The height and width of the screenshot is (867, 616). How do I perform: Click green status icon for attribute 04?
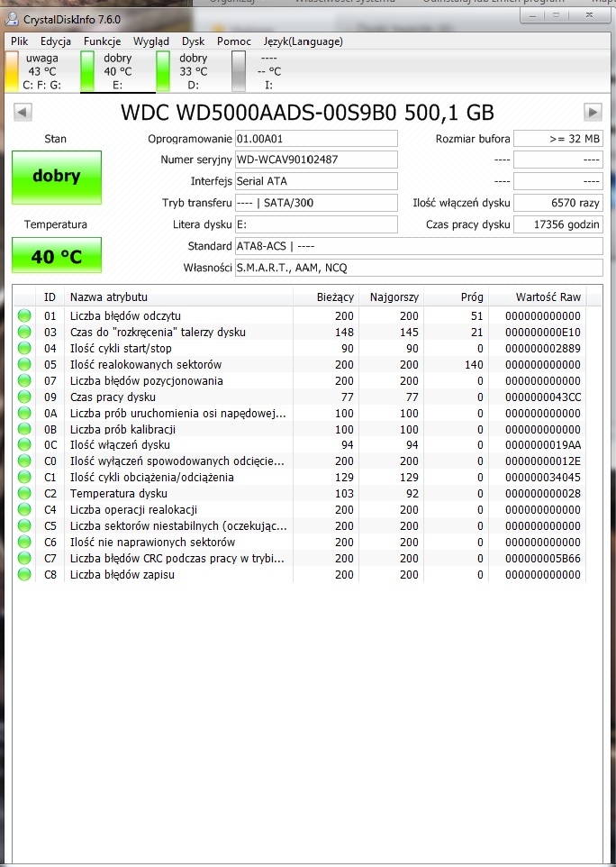click(24, 349)
